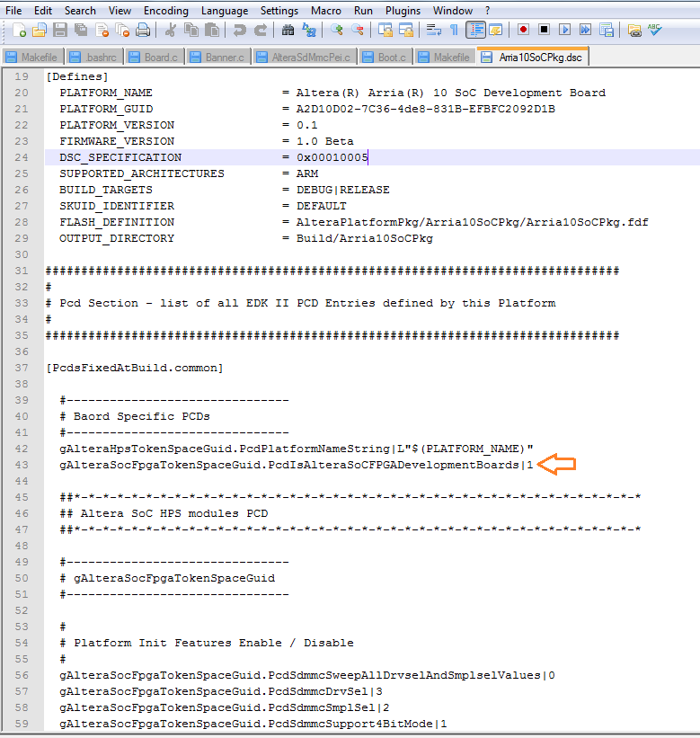Click the Redo arrow icon
Viewport: 700px width, 738px height.
coord(261,31)
